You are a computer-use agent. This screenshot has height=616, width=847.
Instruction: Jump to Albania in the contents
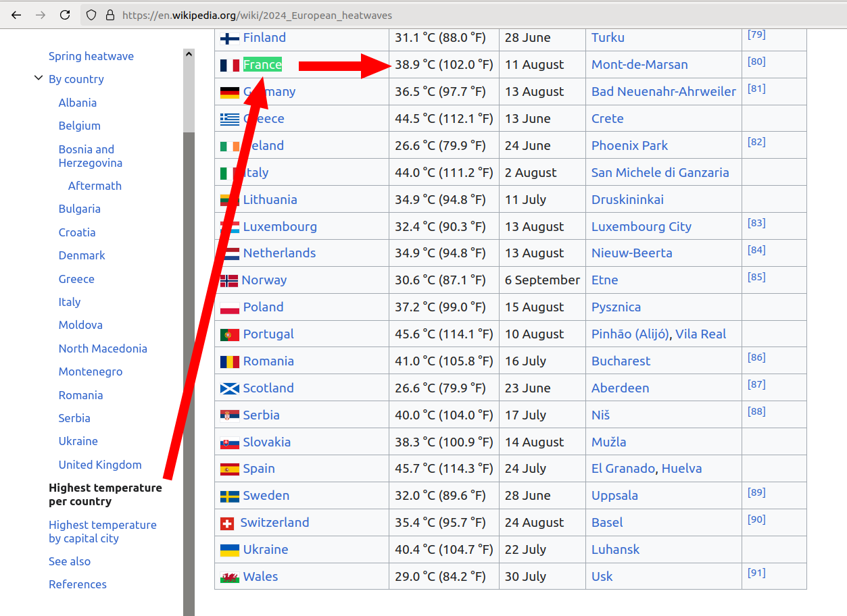(78, 103)
